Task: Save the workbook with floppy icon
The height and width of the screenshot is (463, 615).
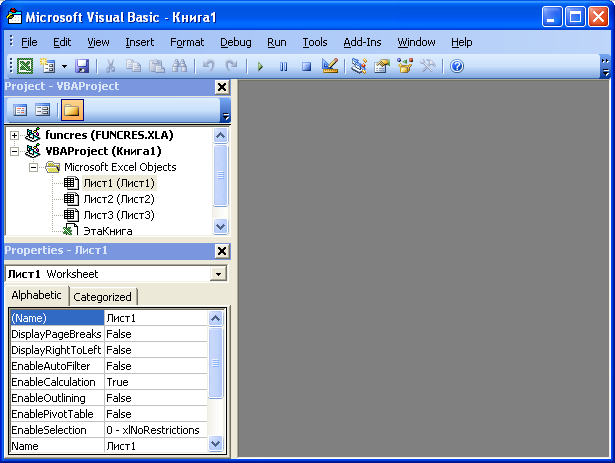Action: click(x=82, y=66)
